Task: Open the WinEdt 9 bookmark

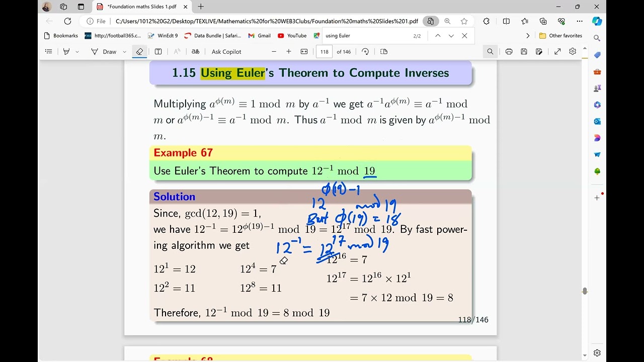Action: pyautogui.click(x=163, y=36)
